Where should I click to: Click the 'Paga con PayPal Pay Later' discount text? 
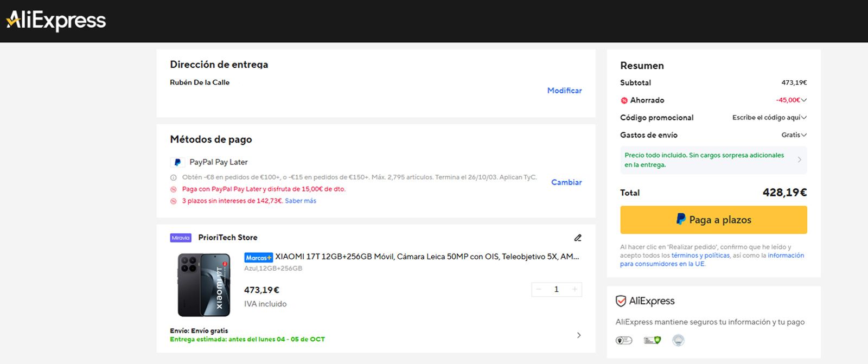pos(264,189)
